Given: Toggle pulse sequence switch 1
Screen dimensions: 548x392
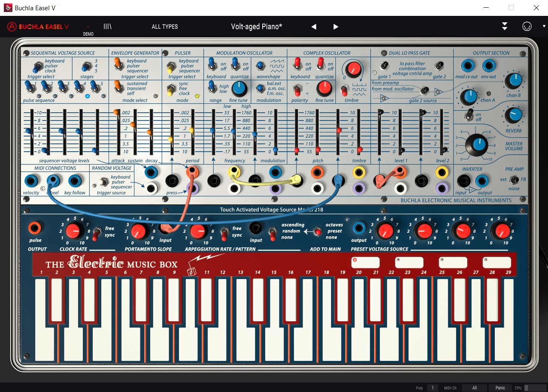Looking at the screenshot, I should point(30,87).
